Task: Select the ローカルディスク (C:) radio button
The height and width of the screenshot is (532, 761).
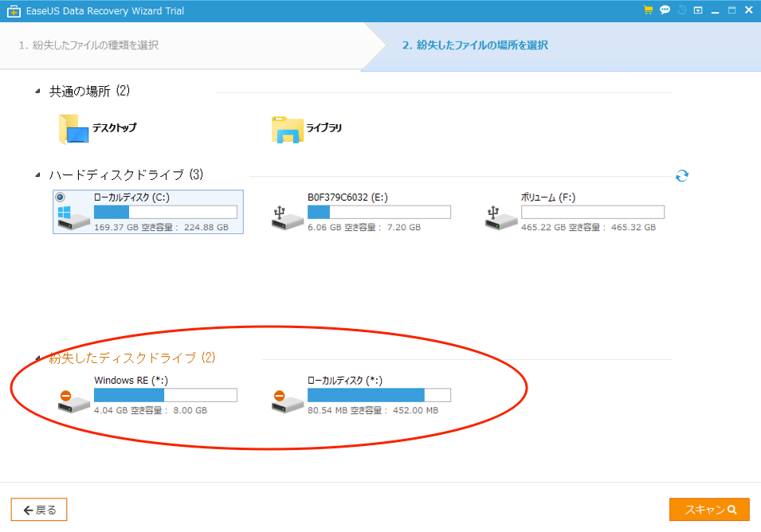Action: tap(61, 197)
